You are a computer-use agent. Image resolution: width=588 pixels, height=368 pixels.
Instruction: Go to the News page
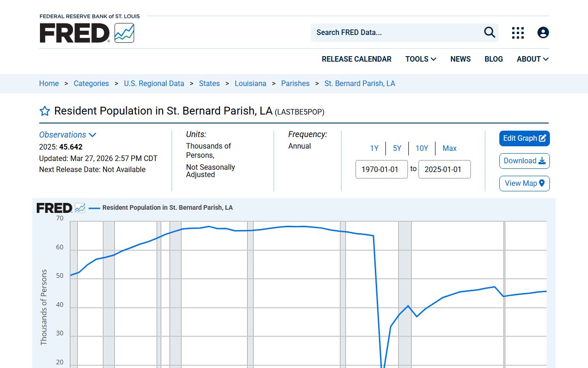coord(460,59)
